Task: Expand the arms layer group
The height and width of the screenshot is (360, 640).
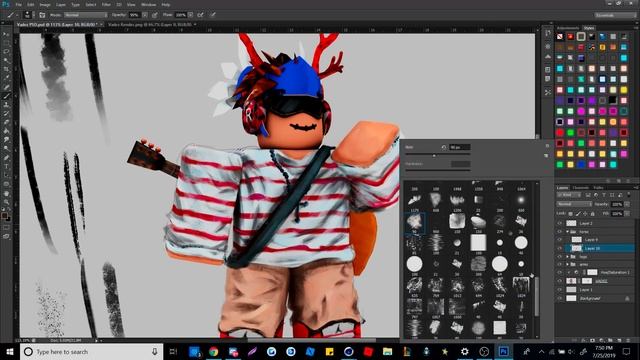Action: 567,264
